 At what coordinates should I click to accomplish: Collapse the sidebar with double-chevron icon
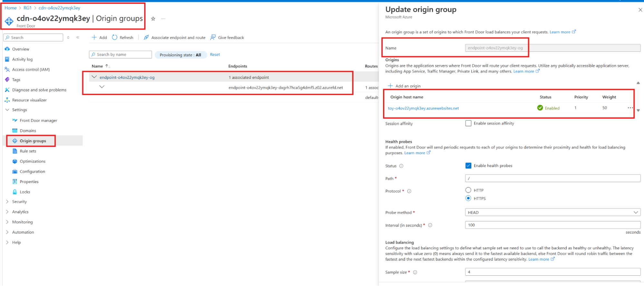pos(78,37)
